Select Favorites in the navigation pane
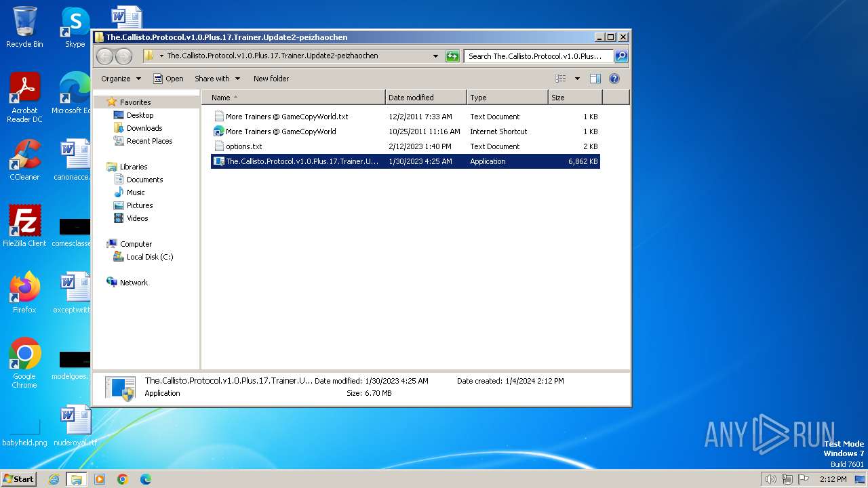This screenshot has width=868, height=488. point(135,102)
